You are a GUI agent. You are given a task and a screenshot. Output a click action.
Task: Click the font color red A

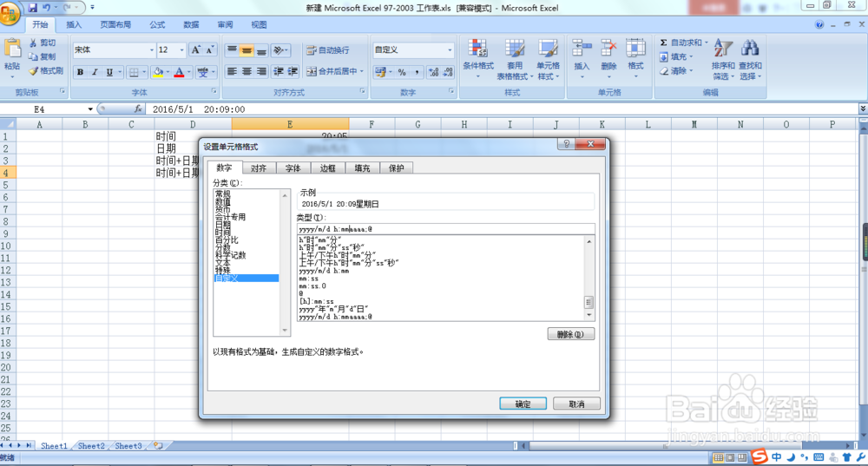(x=179, y=72)
